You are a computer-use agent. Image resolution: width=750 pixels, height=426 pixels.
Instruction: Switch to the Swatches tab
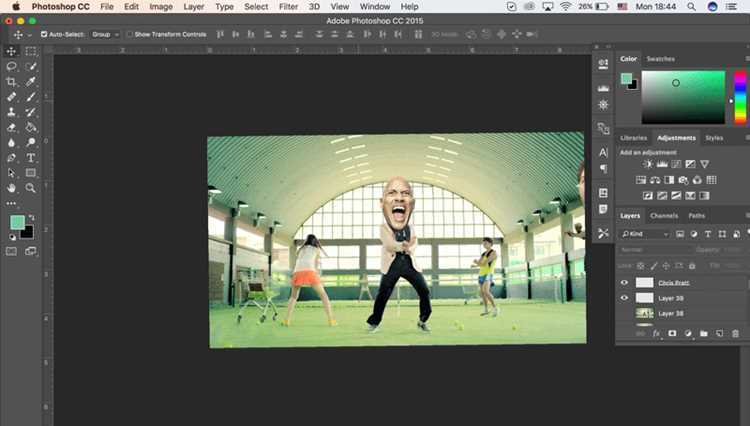[661, 59]
